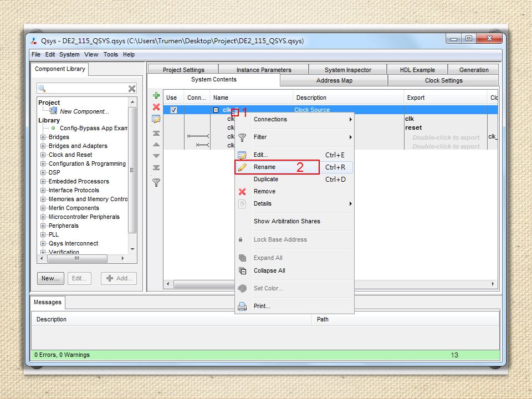The height and width of the screenshot is (399, 532).
Task: Click the Qsys application title icon
Action: click(x=34, y=41)
